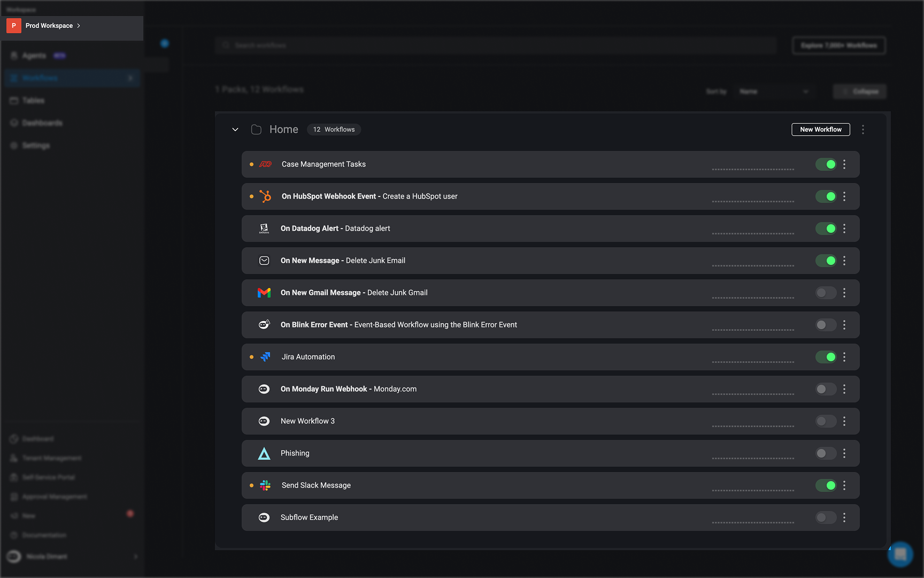This screenshot has width=924, height=578.
Task: Open more options for Monday.com workflow
Action: point(844,389)
